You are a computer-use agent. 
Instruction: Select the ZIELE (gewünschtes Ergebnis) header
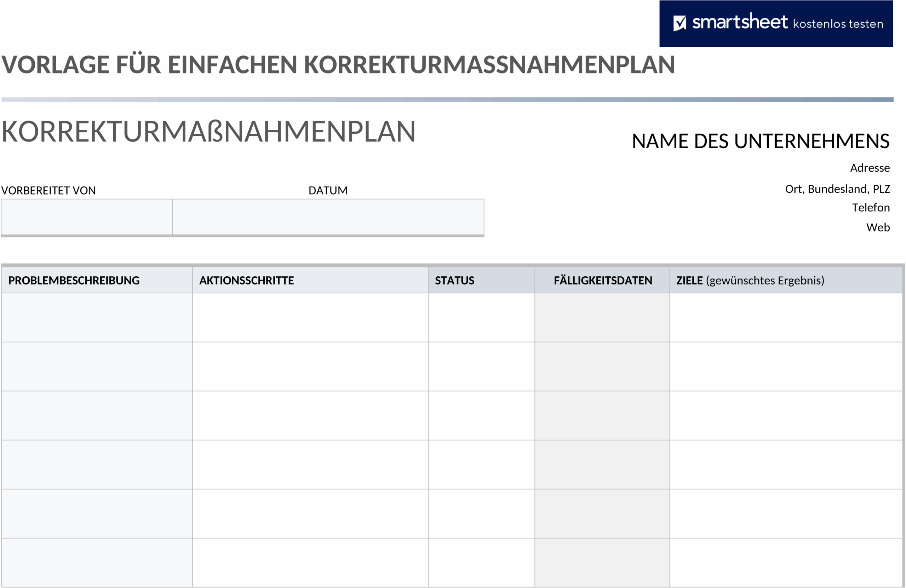(786, 280)
